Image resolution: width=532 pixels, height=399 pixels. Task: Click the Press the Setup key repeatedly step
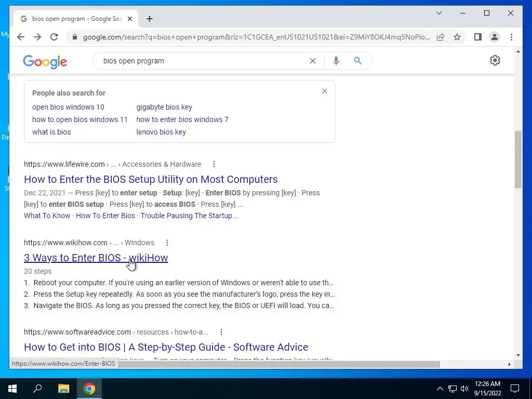coord(184,294)
